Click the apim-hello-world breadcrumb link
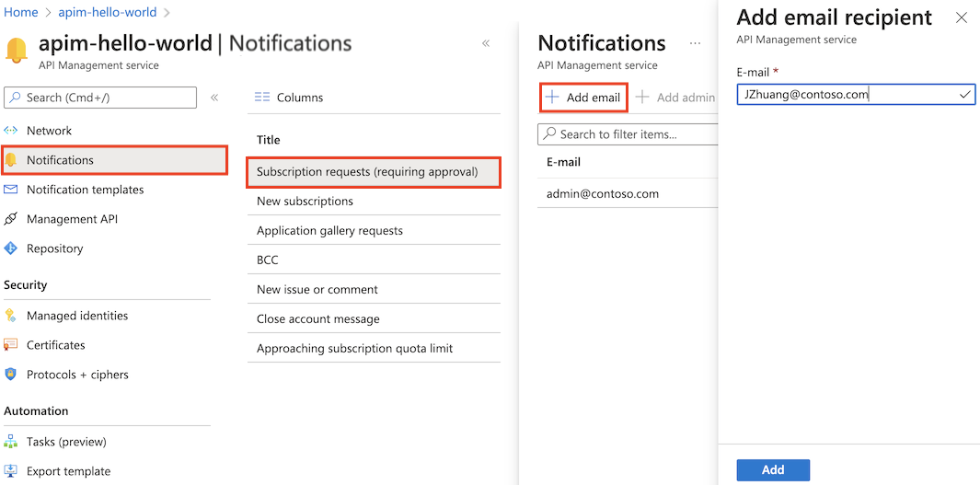This screenshot has width=980, height=485. (x=108, y=12)
